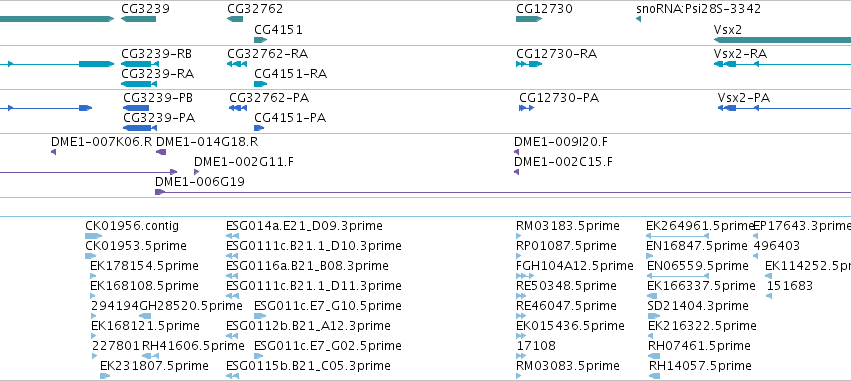Open the EK168121.5prime EST
This screenshot has width=851, height=381.
(x=145, y=326)
